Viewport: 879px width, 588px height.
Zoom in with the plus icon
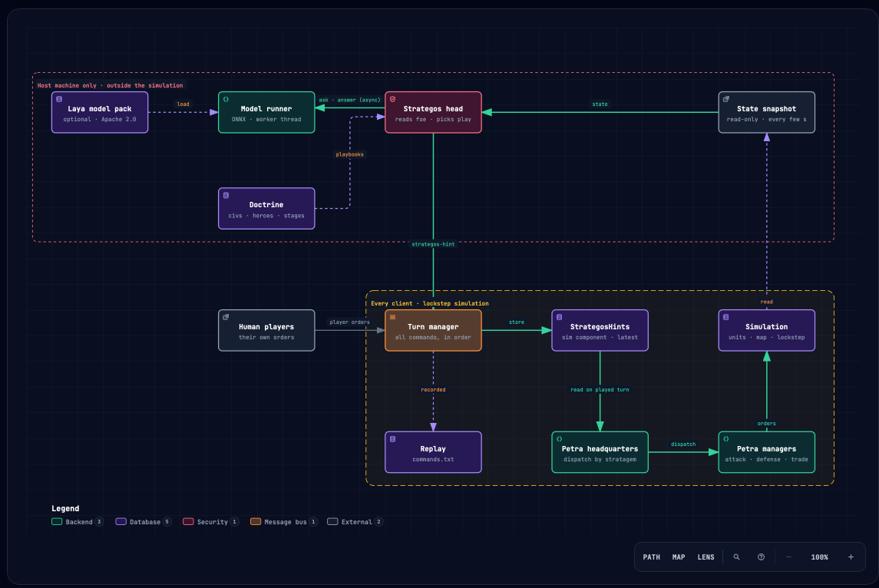click(851, 557)
